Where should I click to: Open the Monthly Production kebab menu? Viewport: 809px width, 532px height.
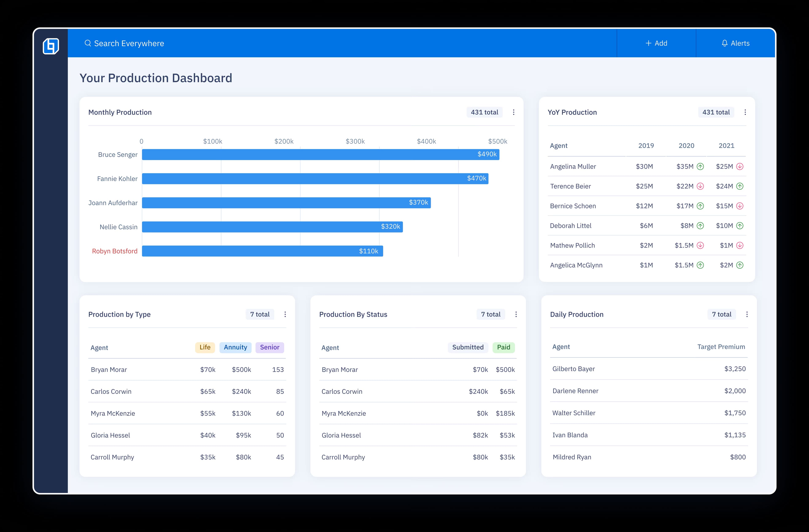tap(514, 112)
